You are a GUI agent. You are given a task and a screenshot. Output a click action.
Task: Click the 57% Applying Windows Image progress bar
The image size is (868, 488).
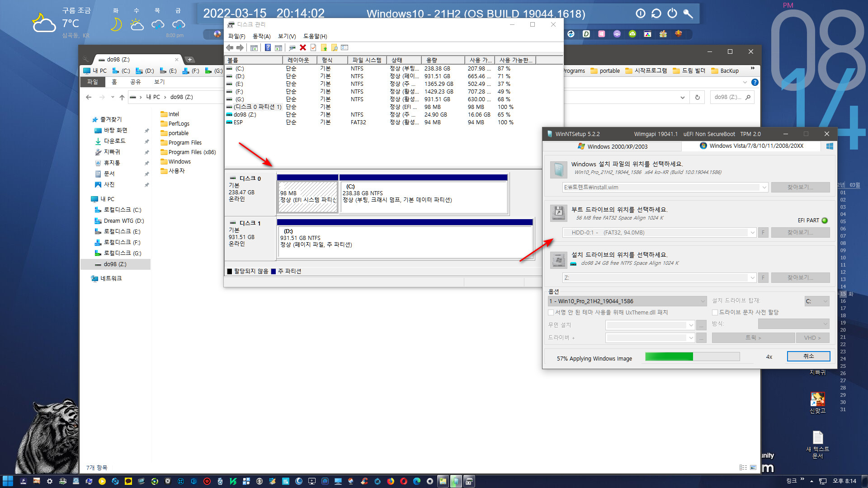(x=692, y=357)
